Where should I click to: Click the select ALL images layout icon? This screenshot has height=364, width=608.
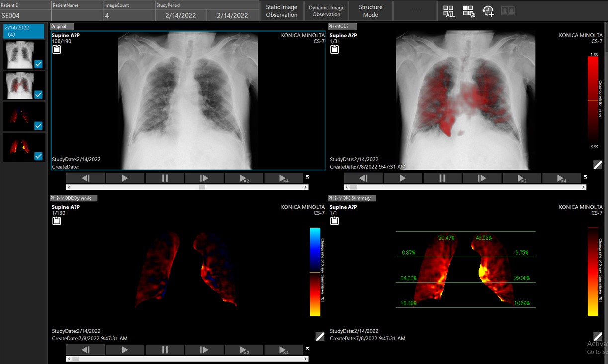[449, 11]
